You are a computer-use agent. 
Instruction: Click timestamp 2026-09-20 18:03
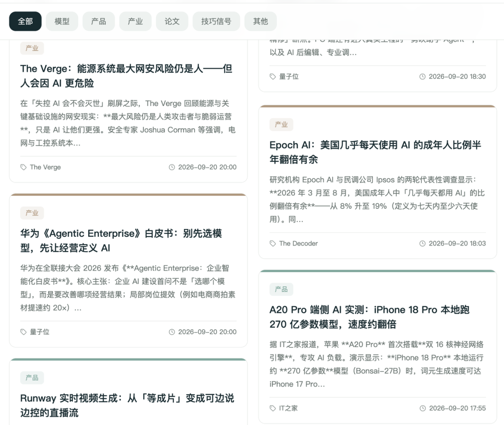(x=457, y=243)
